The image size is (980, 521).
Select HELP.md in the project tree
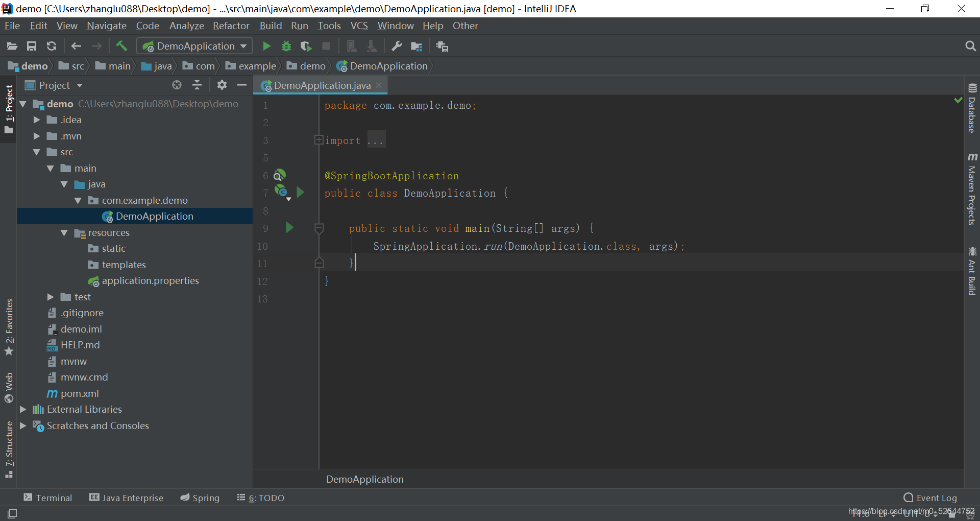pyautogui.click(x=73, y=345)
